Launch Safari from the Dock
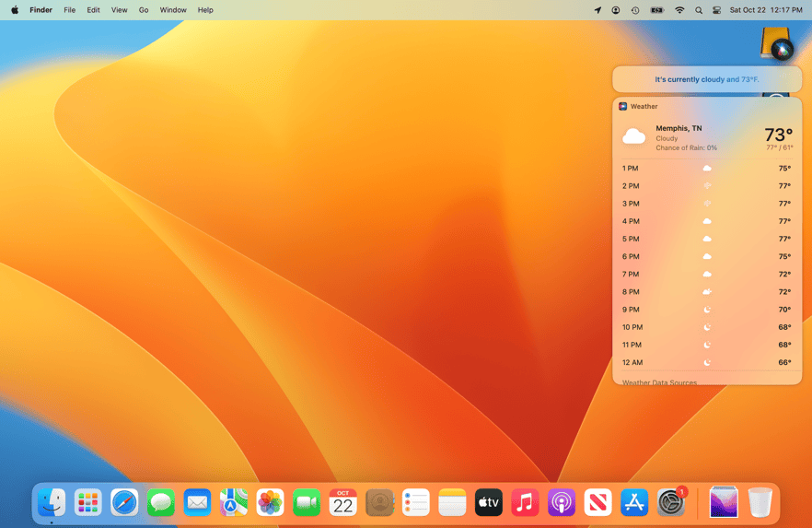The width and height of the screenshot is (812, 528). 124,502
